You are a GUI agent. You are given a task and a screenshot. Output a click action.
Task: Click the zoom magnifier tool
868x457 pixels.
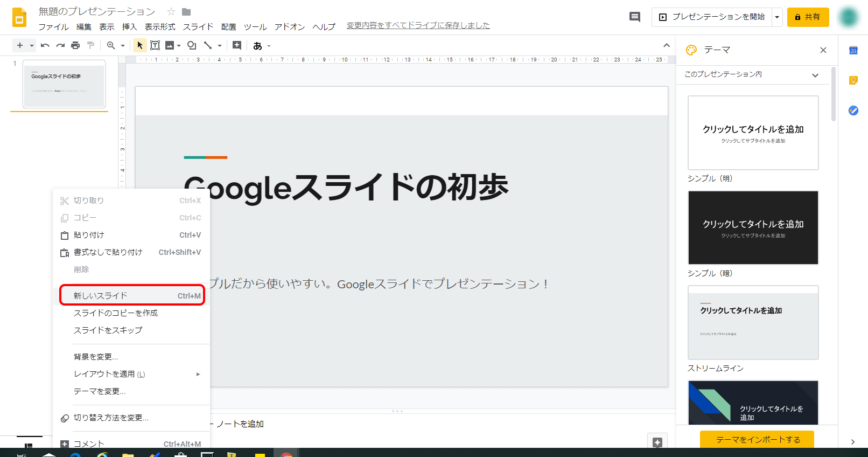pos(111,45)
